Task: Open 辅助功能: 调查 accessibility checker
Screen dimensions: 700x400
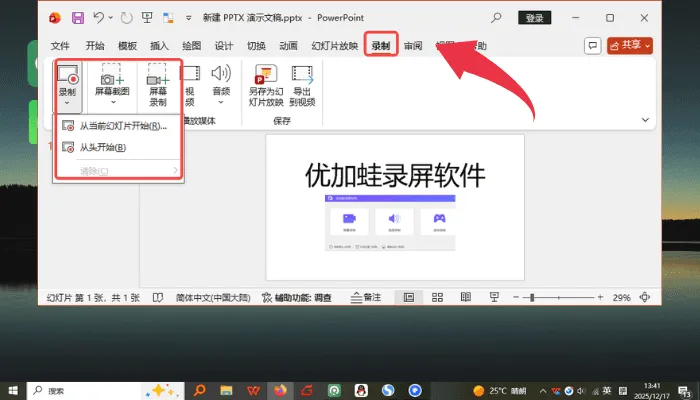Action: [296, 298]
